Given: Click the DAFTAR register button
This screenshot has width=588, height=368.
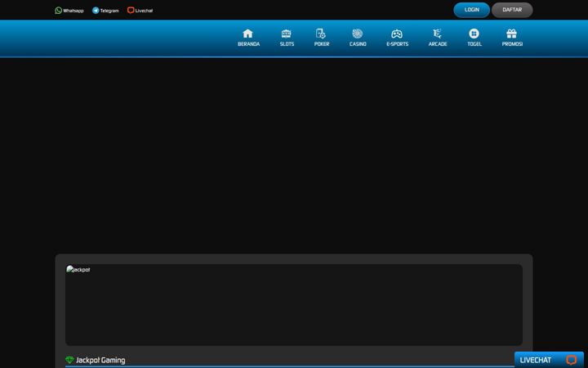Looking at the screenshot, I should point(512,10).
